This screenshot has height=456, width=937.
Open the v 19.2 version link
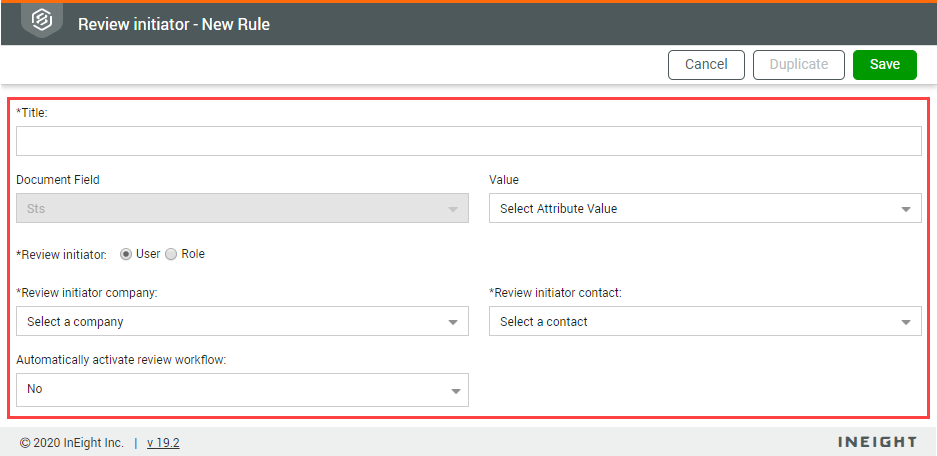point(163,442)
